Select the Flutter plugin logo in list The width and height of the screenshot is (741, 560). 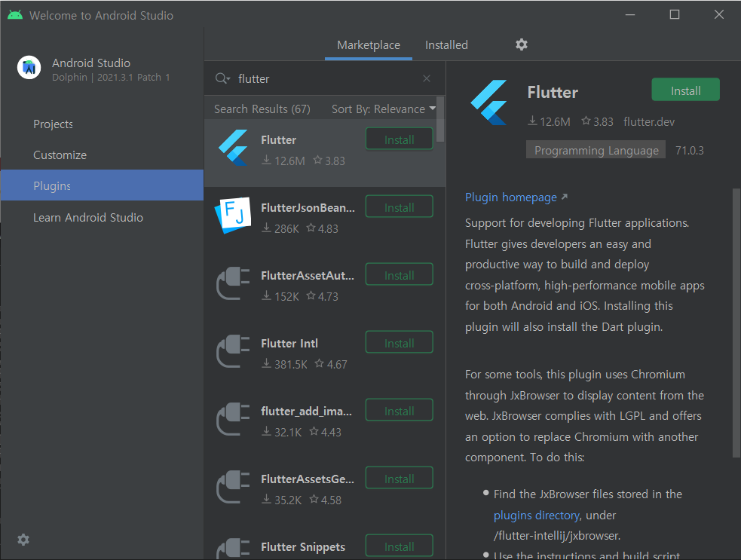pos(234,148)
